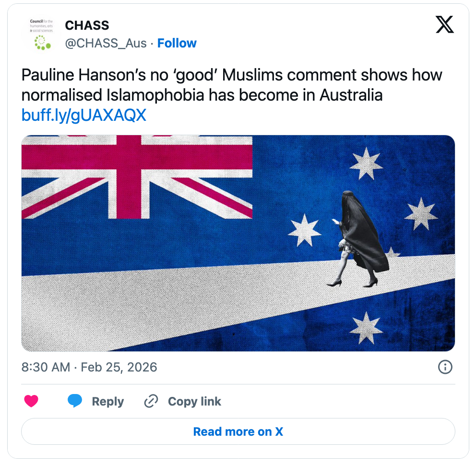Click the chain link copy icon
476x464 pixels.
[151, 401]
